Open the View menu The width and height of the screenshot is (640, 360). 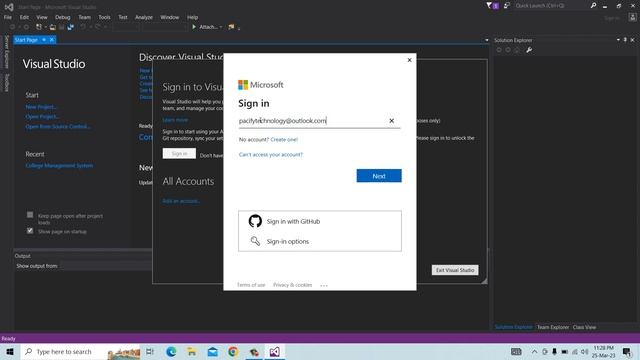click(x=42, y=17)
